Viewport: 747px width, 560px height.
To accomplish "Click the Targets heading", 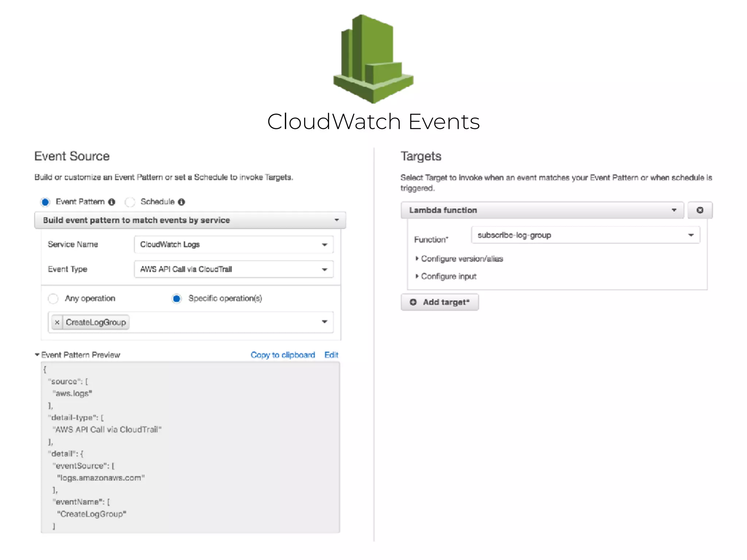I will (421, 157).
